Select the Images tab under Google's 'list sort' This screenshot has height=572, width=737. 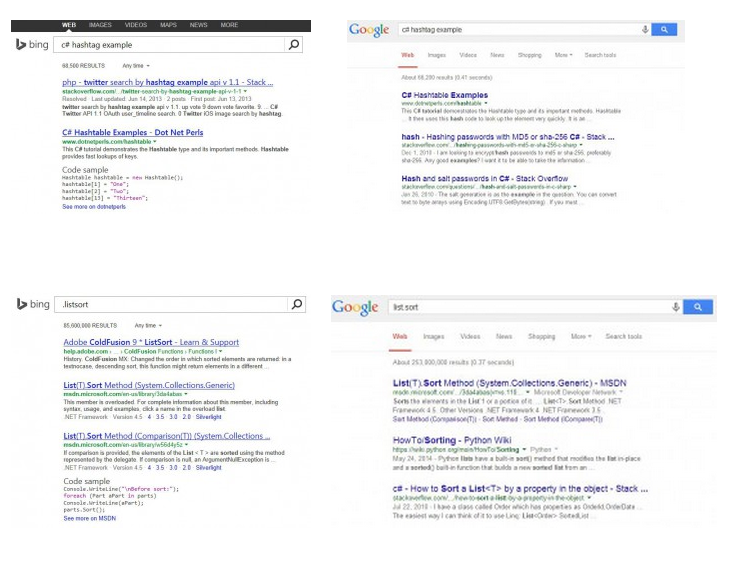[x=433, y=337]
